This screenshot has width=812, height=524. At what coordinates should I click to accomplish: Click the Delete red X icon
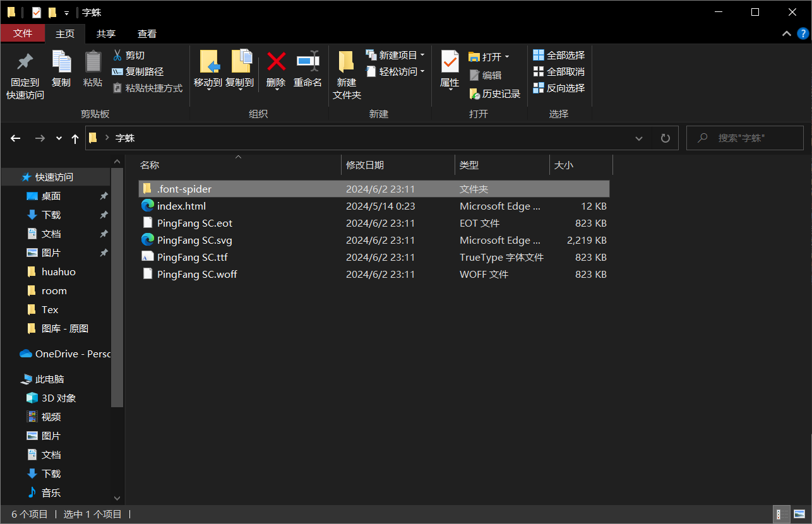pyautogui.click(x=276, y=62)
